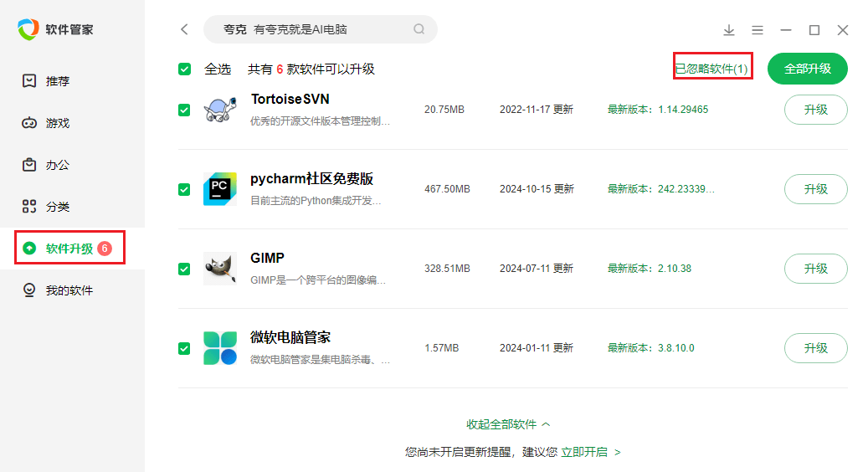Select 软件升级 in the sidebar
Image resolution: width=868 pixels, height=472 pixels.
[72, 249]
